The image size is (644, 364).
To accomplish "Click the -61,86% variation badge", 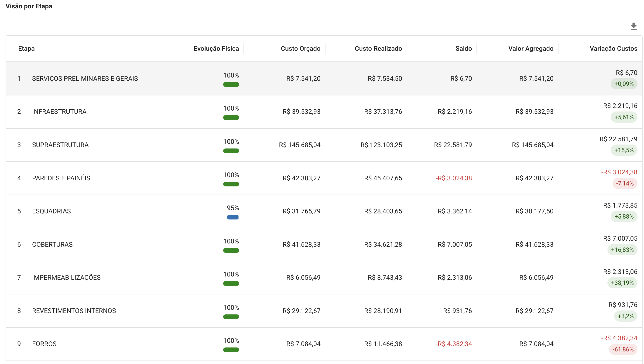I will pos(623,349).
